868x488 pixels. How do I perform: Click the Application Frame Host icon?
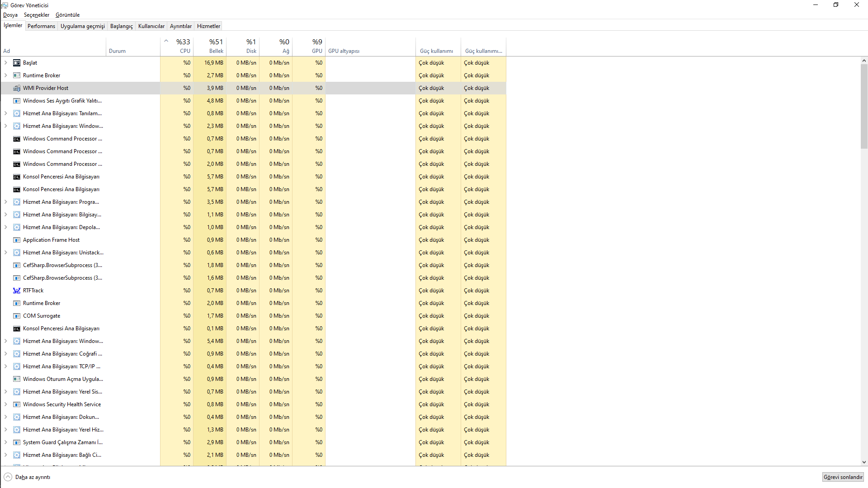click(17, 240)
